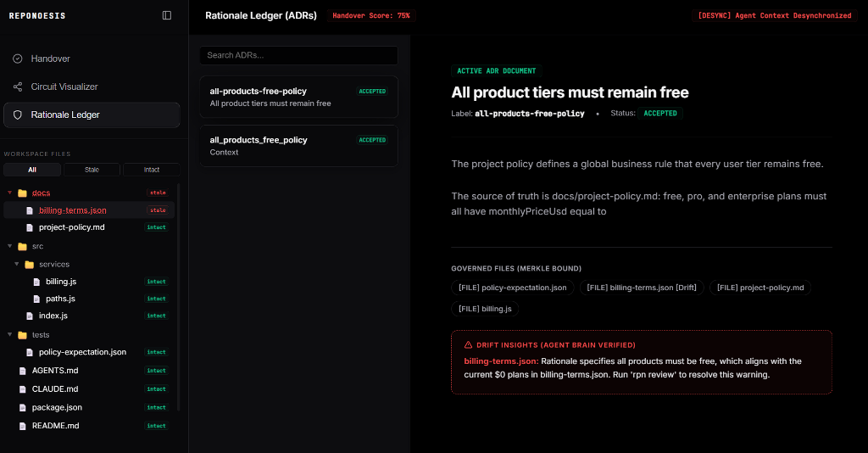Select billing.js in file tree
The image size is (868, 453).
[89, 282]
